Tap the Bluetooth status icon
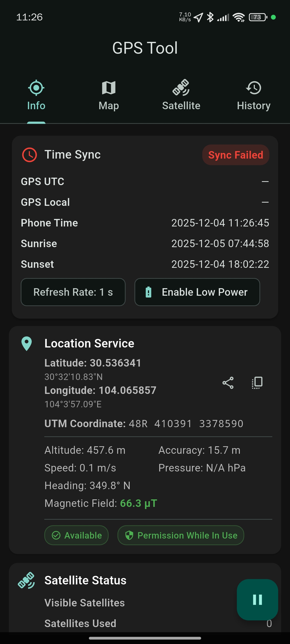This screenshot has width=290, height=644. pos(210,17)
